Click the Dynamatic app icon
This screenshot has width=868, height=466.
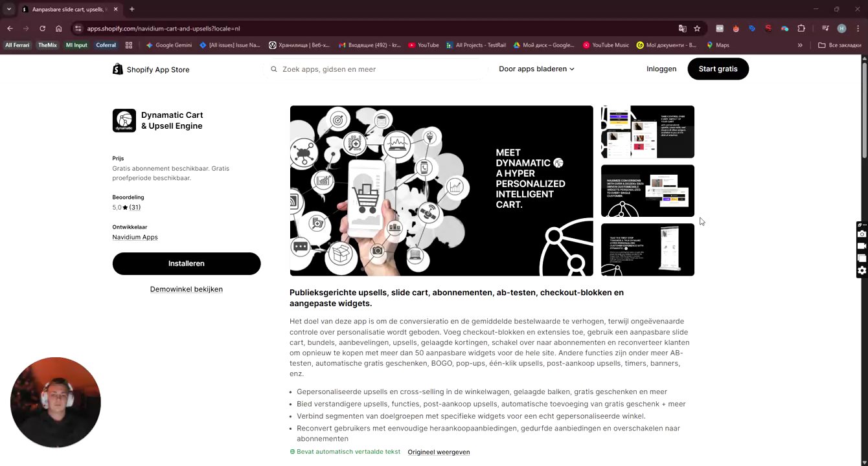point(124,120)
